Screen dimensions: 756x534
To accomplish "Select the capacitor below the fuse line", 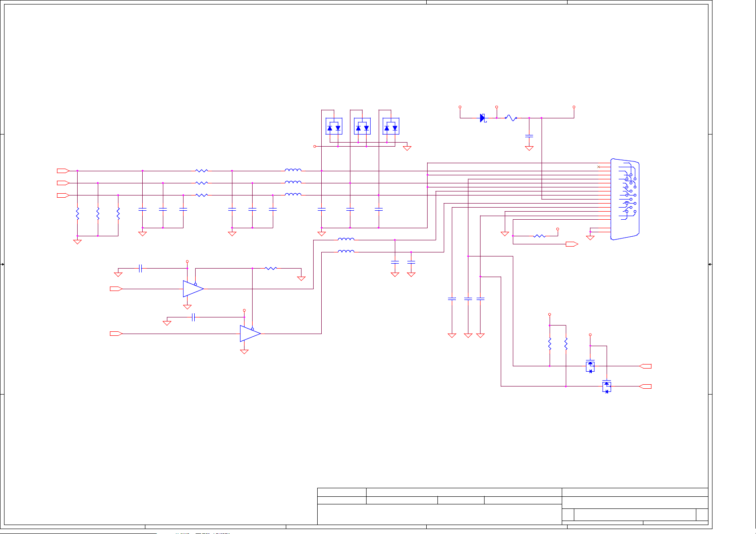I will [529, 135].
